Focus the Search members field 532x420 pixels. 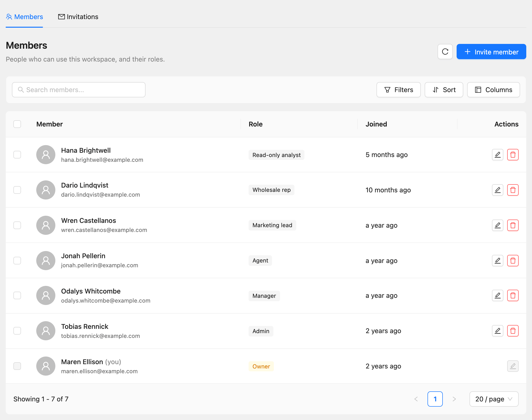pyautogui.click(x=79, y=90)
